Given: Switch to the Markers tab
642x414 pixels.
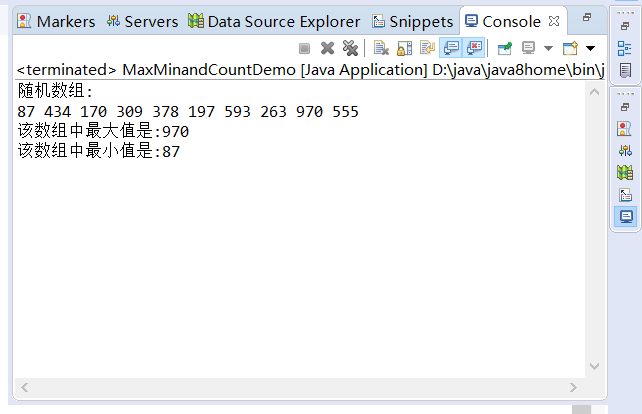Looking at the screenshot, I should coord(56,21).
